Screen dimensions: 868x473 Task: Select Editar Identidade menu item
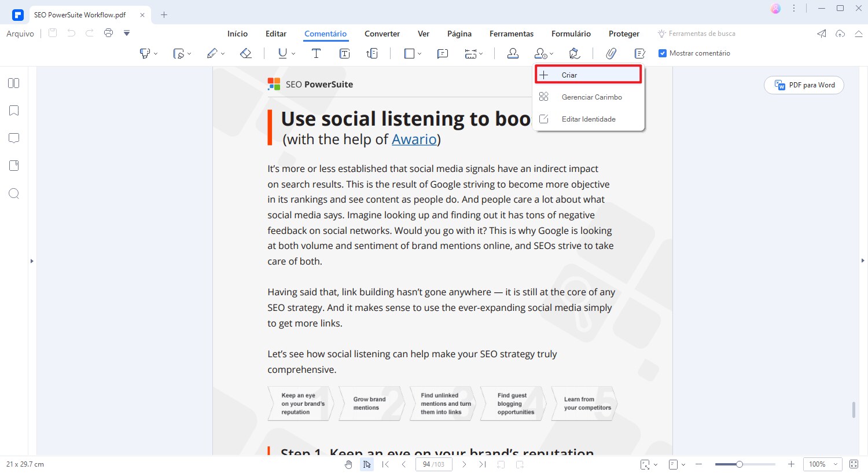[588, 119]
